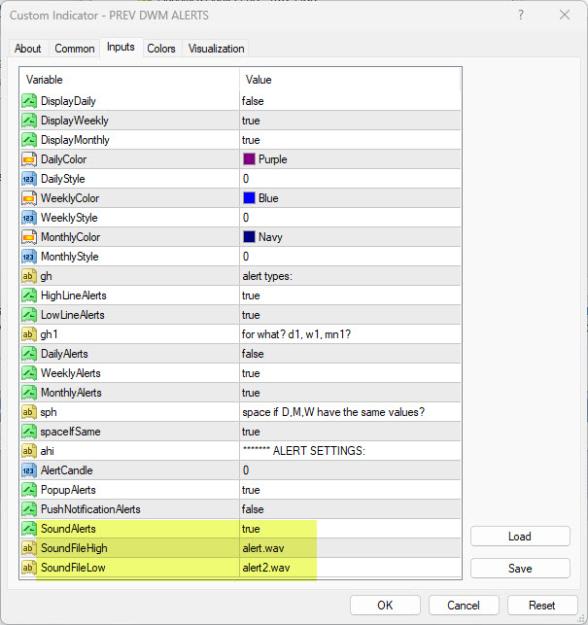This screenshot has height=625, width=588.
Task: Click the gh string-type icon
Action: (x=29, y=276)
